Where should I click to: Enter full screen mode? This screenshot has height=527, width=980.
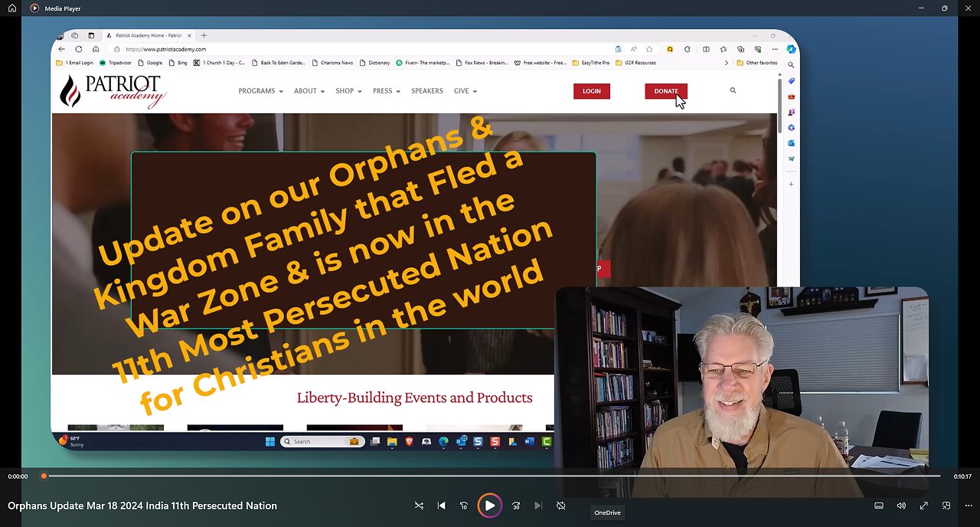coord(923,506)
